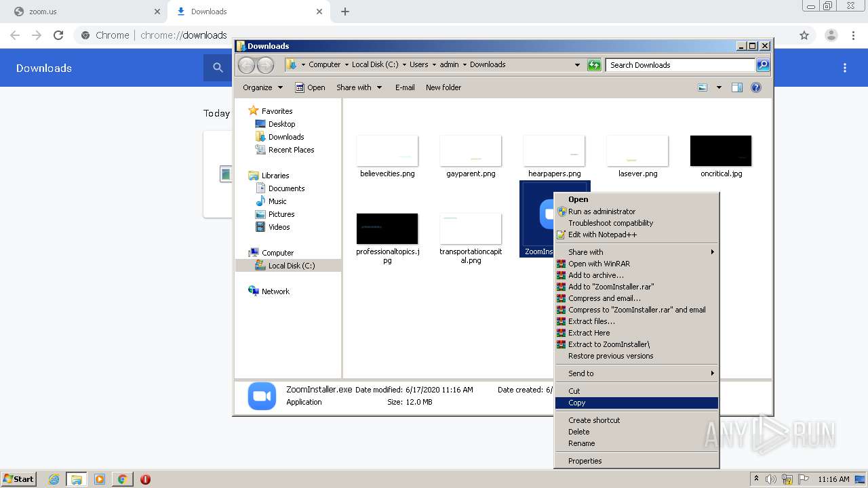868x488 pixels.
Task: Click the Open button in Explorer toolbar
Action: click(310, 87)
